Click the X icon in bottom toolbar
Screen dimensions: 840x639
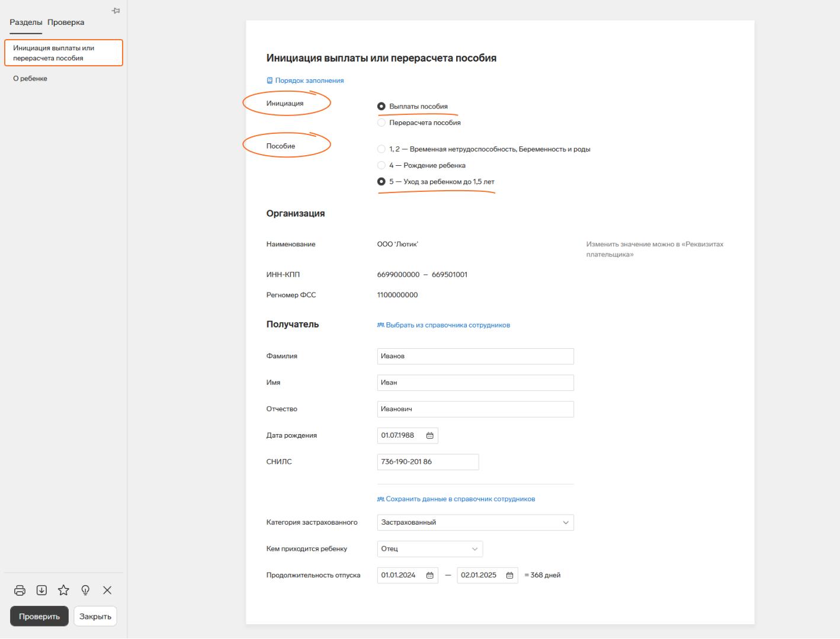point(107,590)
